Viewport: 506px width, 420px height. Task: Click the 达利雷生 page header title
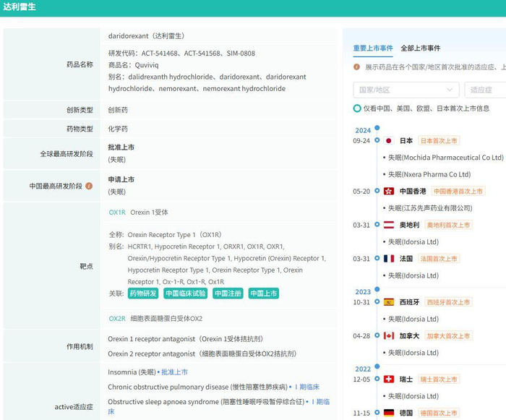coord(20,7)
